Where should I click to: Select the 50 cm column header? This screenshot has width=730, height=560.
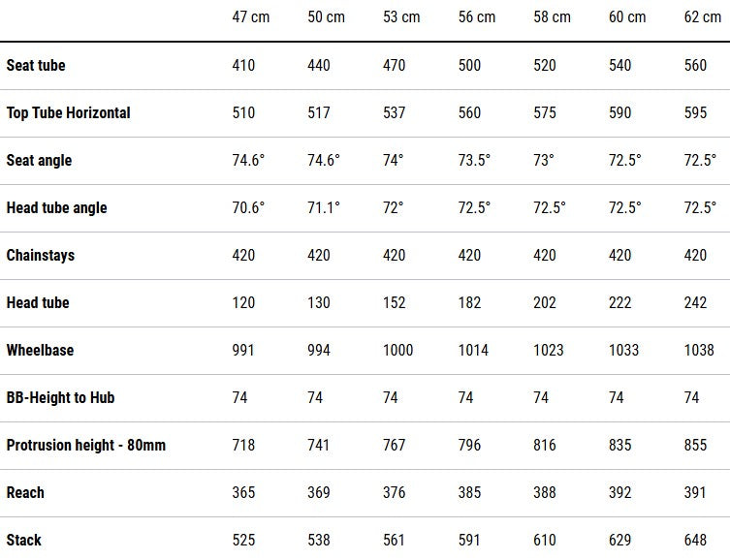pos(326,17)
